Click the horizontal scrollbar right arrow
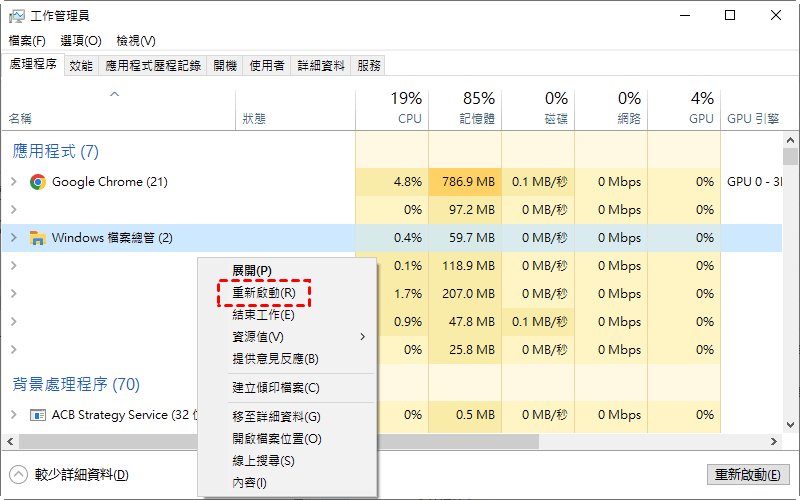This screenshot has width=800, height=500. pos(774,441)
